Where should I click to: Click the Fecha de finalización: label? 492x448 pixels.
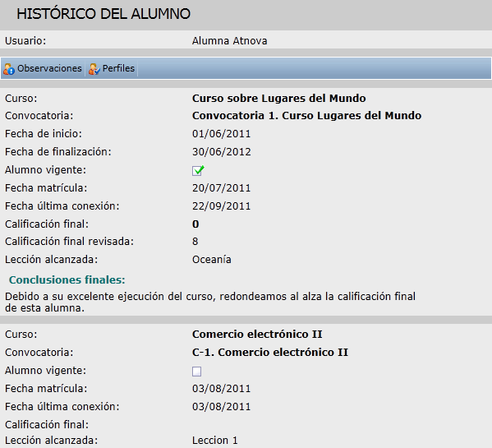[x=58, y=152]
